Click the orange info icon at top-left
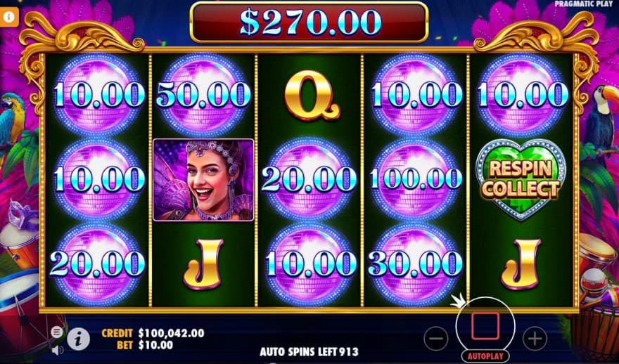Viewport: 619px width, 364px height. [9, 17]
